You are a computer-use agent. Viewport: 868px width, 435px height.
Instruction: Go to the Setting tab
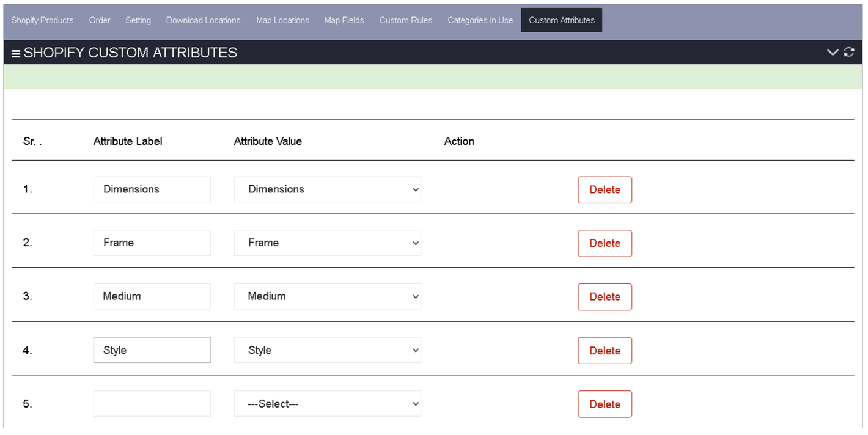(138, 20)
